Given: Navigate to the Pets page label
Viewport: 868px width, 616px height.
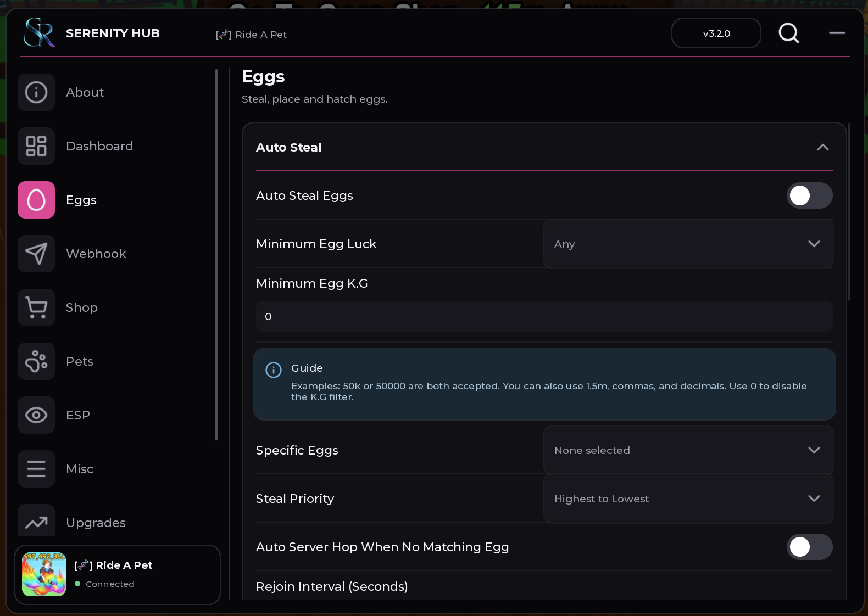Looking at the screenshot, I should click(80, 361).
